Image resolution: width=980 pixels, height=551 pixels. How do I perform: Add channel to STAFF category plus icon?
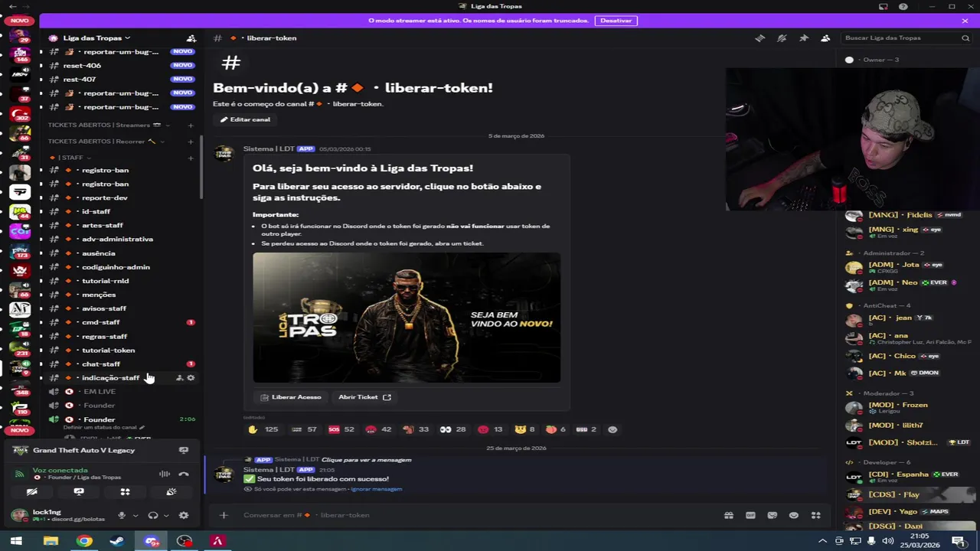[191, 158]
